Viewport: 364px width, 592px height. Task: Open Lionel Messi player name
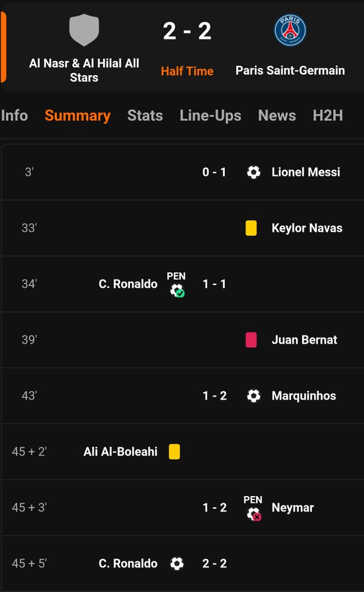(x=306, y=172)
